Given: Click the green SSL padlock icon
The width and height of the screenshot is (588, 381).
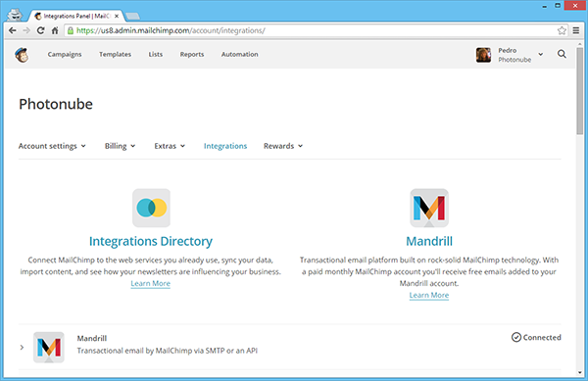Looking at the screenshot, I should coord(71,30).
